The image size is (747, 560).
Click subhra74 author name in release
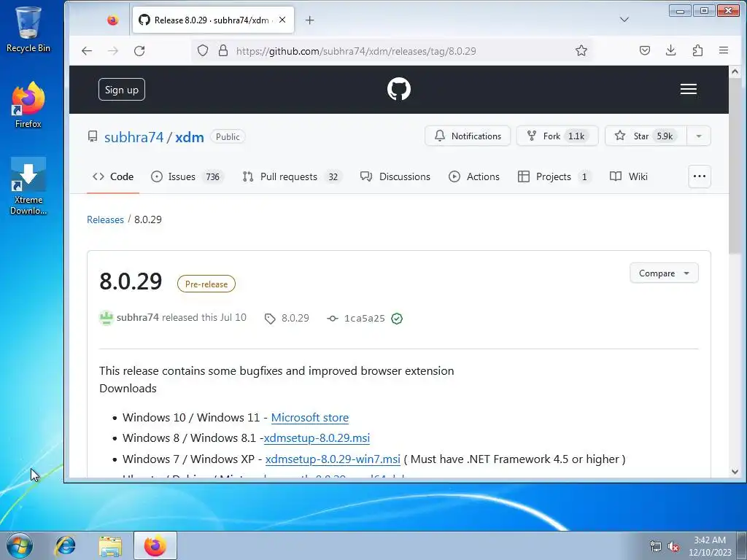pos(137,318)
